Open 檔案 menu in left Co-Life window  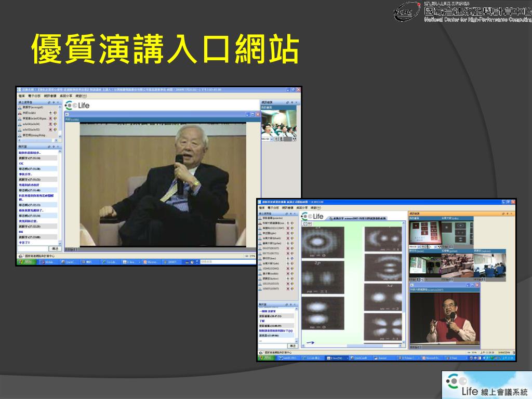[22, 96]
